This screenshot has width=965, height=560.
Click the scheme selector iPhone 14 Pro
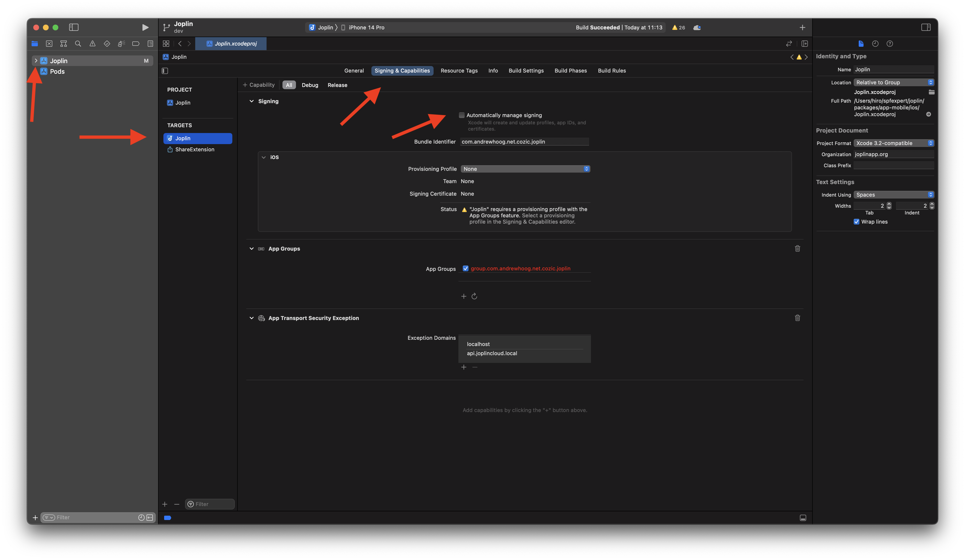pos(365,27)
